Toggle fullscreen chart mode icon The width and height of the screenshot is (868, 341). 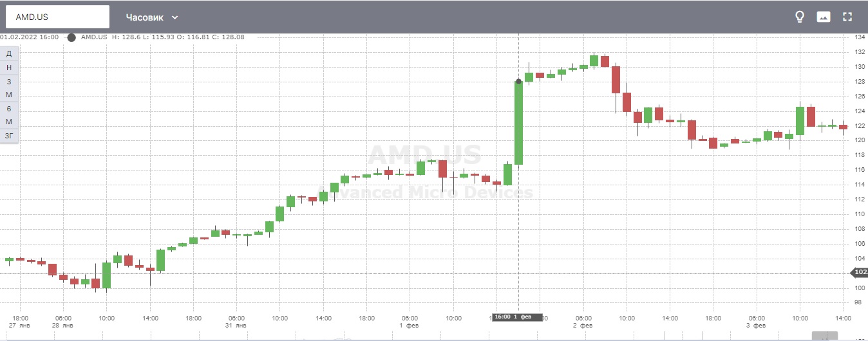847,17
